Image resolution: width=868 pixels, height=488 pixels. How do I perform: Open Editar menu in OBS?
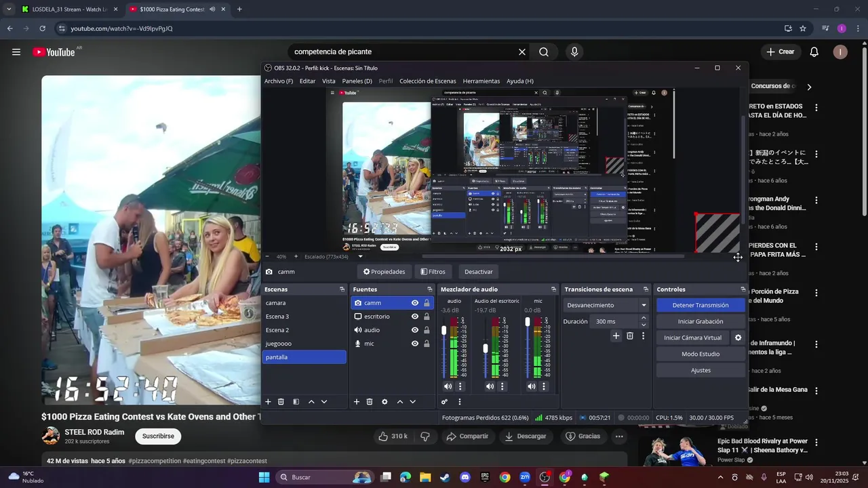tap(307, 81)
